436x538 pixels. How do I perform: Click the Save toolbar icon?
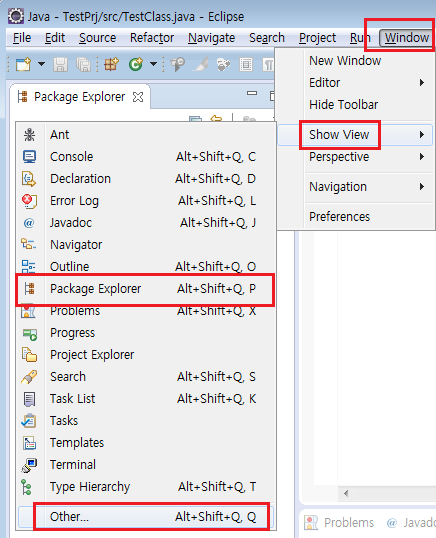point(60,64)
